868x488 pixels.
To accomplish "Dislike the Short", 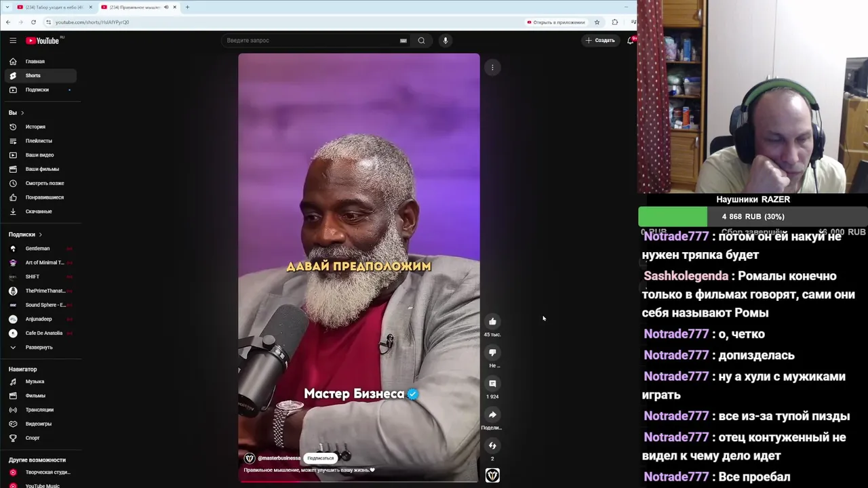I will (492, 352).
